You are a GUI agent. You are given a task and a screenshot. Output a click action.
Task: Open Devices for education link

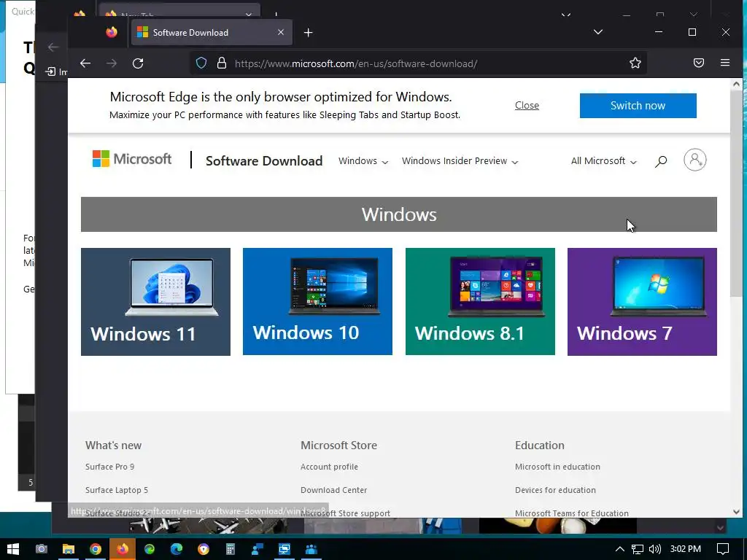pyautogui.click(x=555, y=490)
